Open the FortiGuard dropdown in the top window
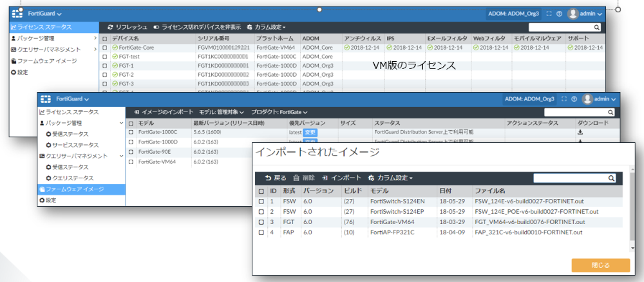This screenshot has height=282, width=644. point(45,14)
